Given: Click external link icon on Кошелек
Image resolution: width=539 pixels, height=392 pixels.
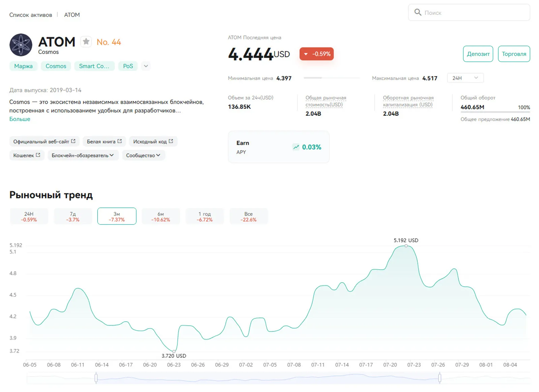Looking at the screenshot, I should click(x=38, y=155).
